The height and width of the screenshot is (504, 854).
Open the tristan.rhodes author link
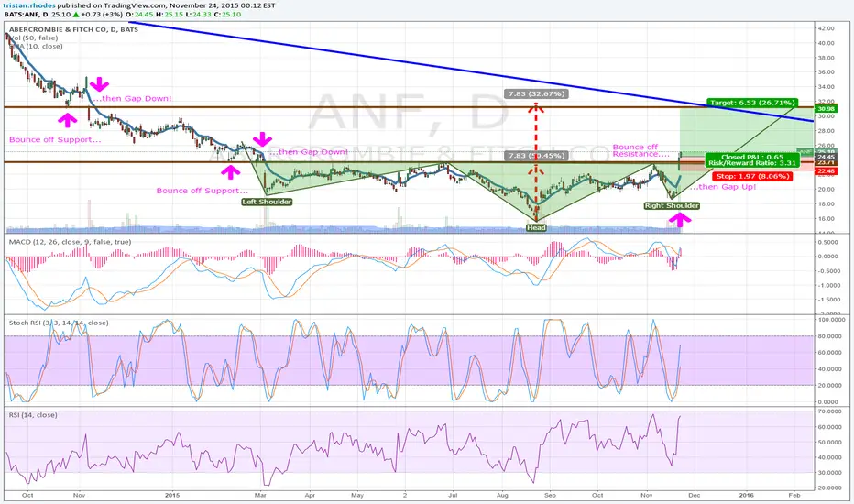(x=28, y=5)
